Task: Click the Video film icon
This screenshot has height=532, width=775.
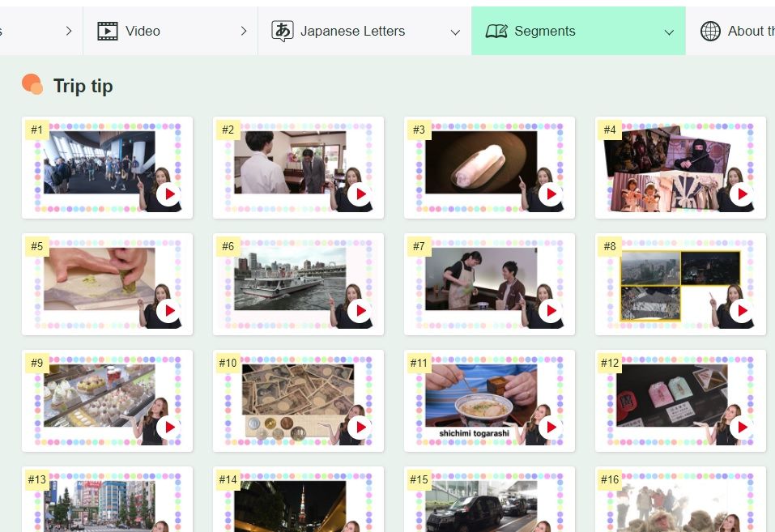Action: pyautogui.click(x=108, y=31)
